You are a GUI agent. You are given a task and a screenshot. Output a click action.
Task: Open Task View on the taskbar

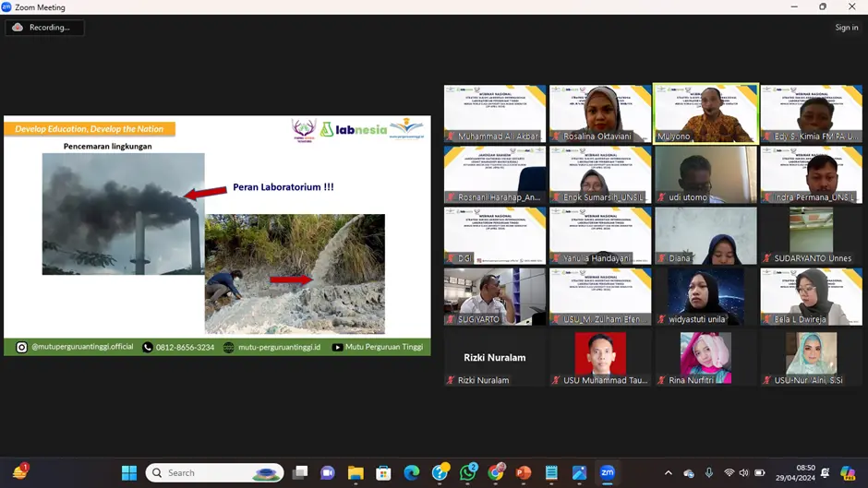[x=300, y=472]
